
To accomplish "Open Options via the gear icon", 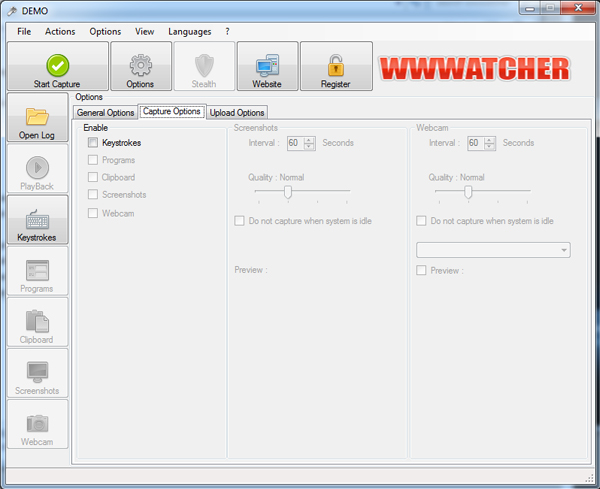I will (141, 66).
